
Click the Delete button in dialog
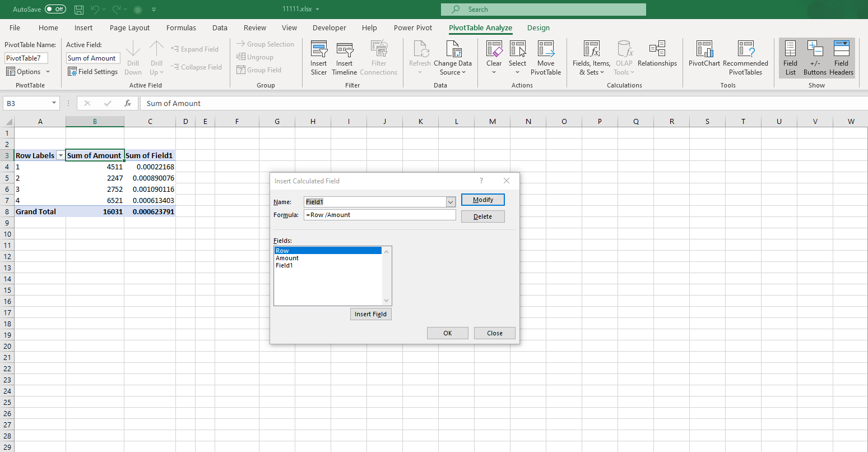[x=483, y=216]
